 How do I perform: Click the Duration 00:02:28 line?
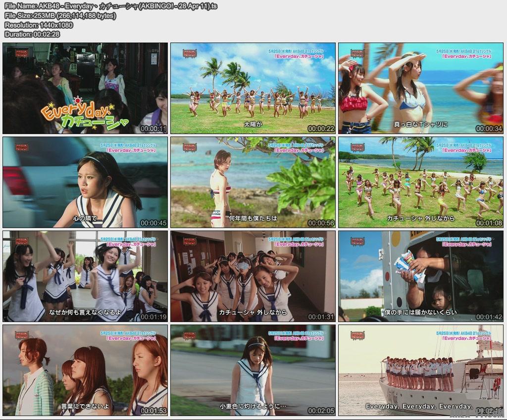click(x=32, y=34)
